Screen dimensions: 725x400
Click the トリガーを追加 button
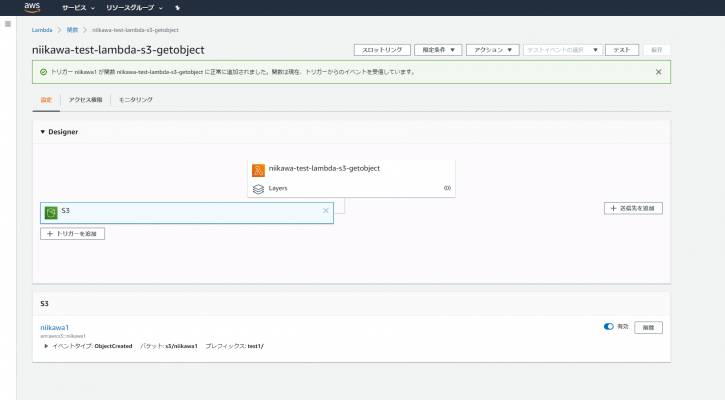pyautogui.click(x=73, y=234)
